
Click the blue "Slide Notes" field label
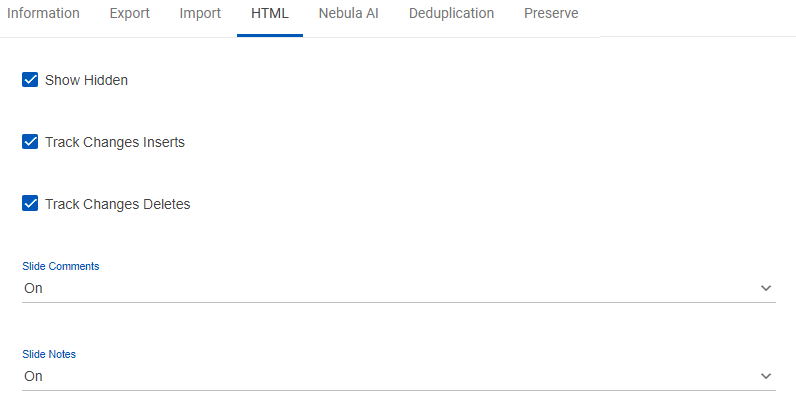[x=49, y=354]
